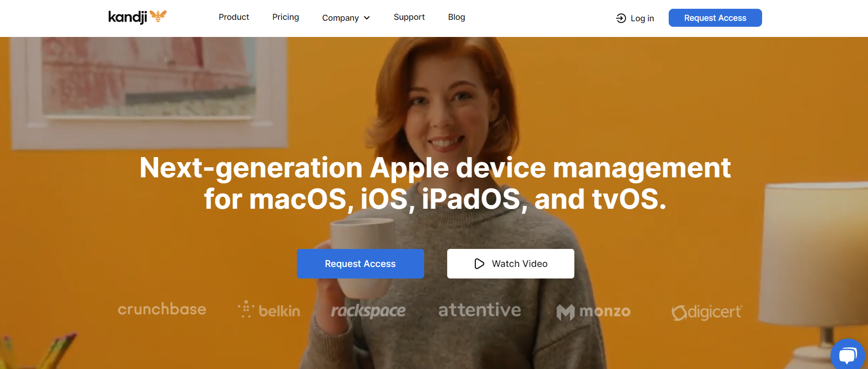868x369 pixels.
Task: Open the Product page
Action: pyautogui.click(x=234, y=17)
